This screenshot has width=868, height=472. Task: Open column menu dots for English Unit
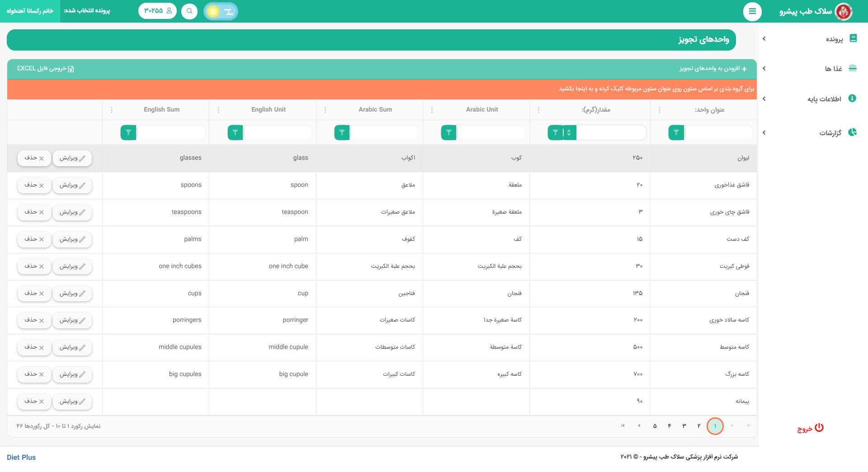click(218, 110)
